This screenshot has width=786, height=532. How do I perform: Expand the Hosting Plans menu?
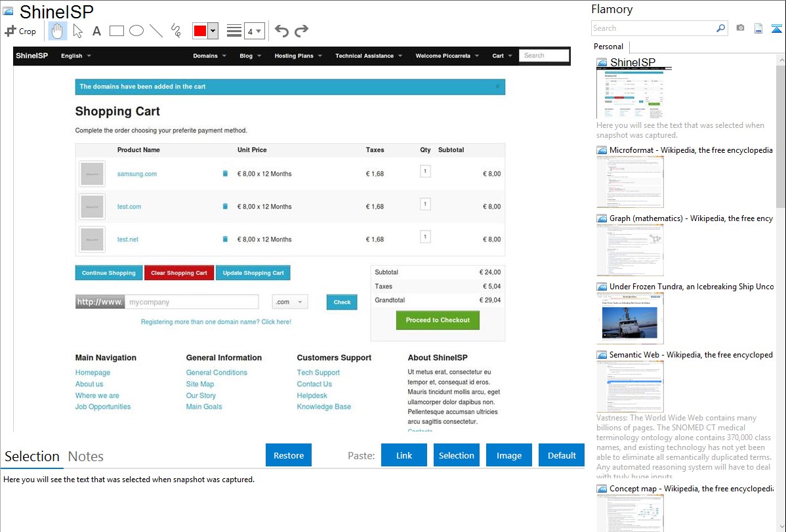[299, 56]
